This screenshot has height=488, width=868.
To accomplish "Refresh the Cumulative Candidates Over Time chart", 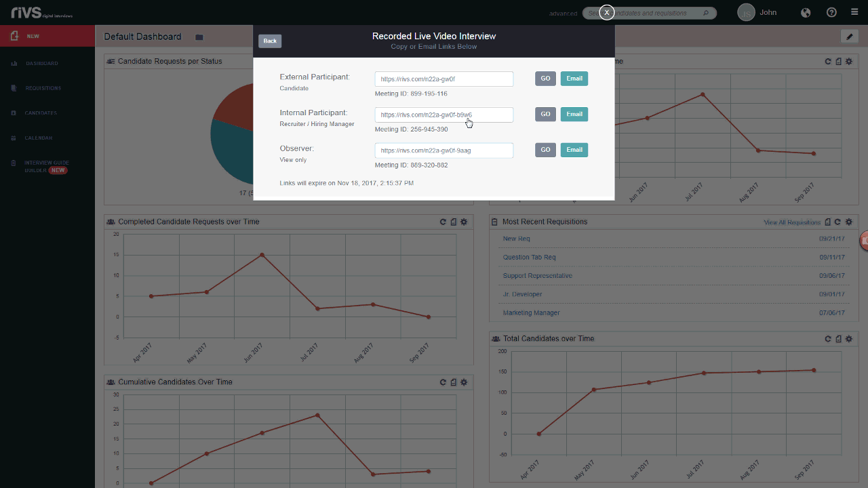I will [x=443, y=382].
